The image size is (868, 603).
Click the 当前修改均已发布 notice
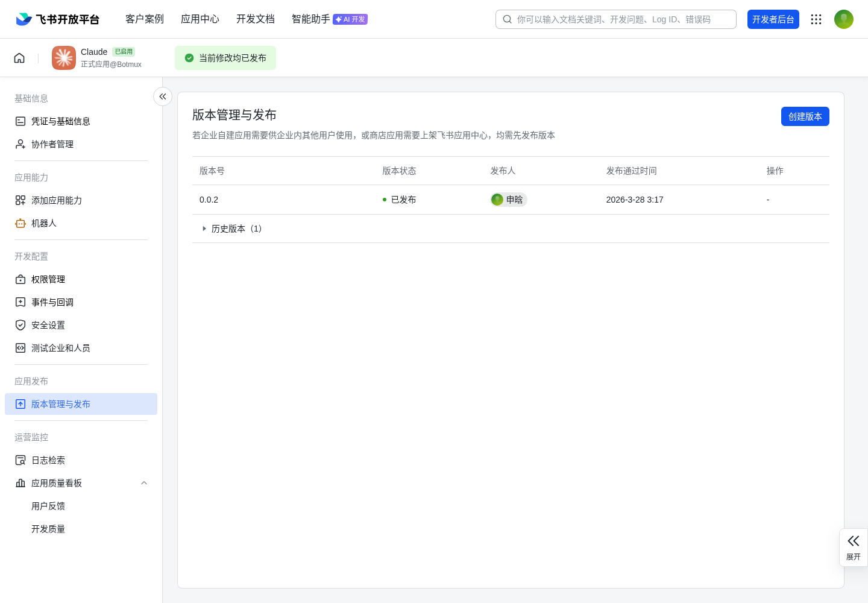225,58
